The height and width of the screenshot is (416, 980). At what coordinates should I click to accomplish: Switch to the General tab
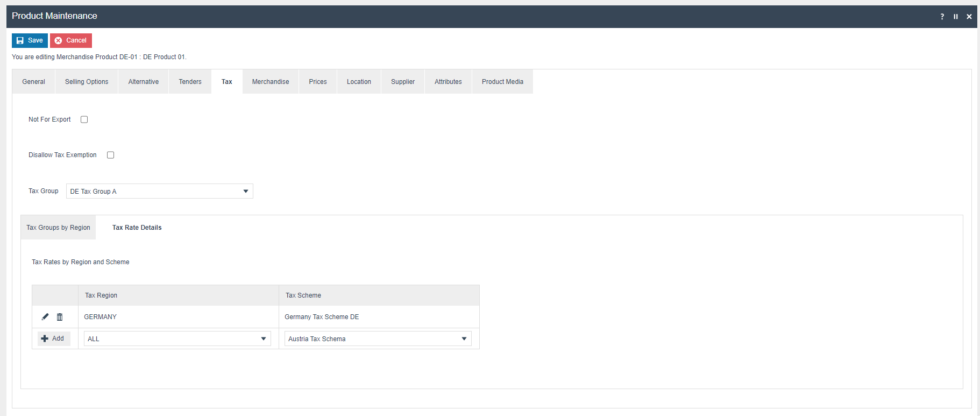33,82
